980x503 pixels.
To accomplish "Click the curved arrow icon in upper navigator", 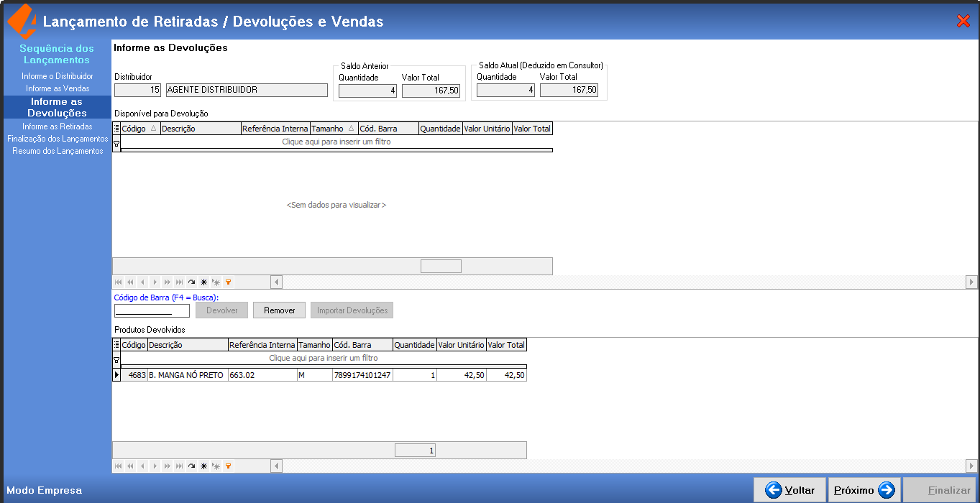I will coord(191,282).
